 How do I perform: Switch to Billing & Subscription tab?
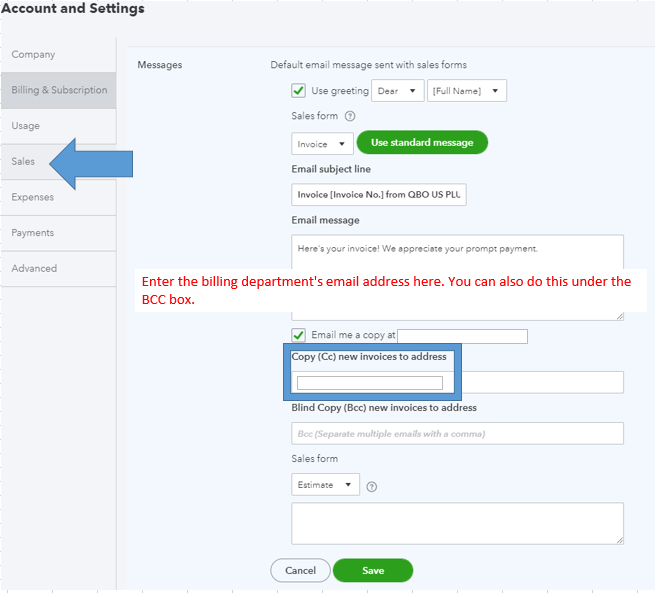(59, 90)
